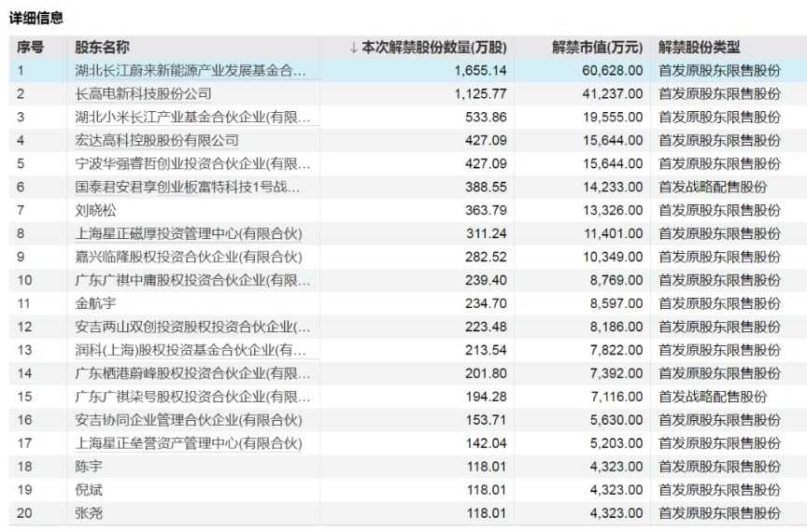Select market value cell 5,203.00
This screenshot has height=532, width=807.
point(616,443)
